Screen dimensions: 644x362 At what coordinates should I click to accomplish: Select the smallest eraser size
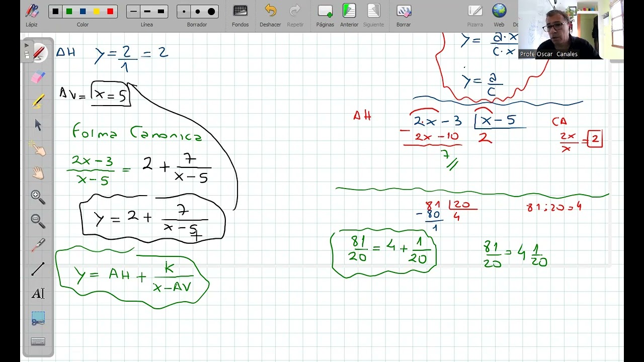[184, 11]
